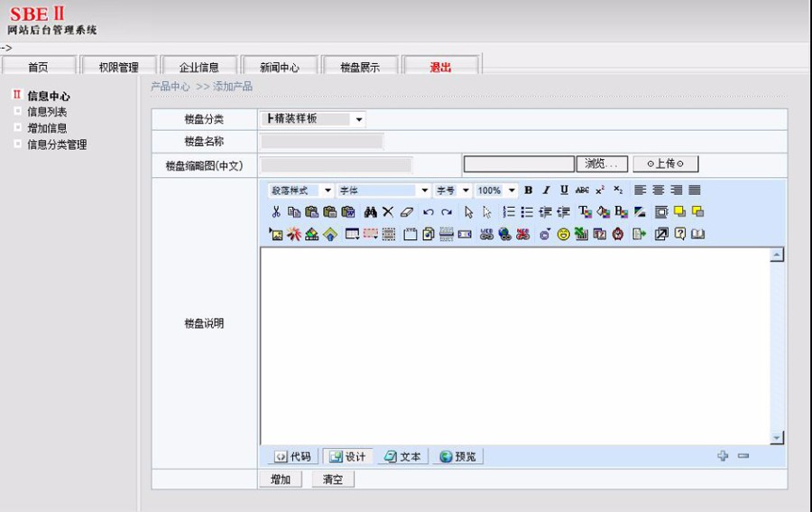This screenshot has height=512, width=812.
Task: Remove formatting with the eraser icon
Action: point(407,212)
